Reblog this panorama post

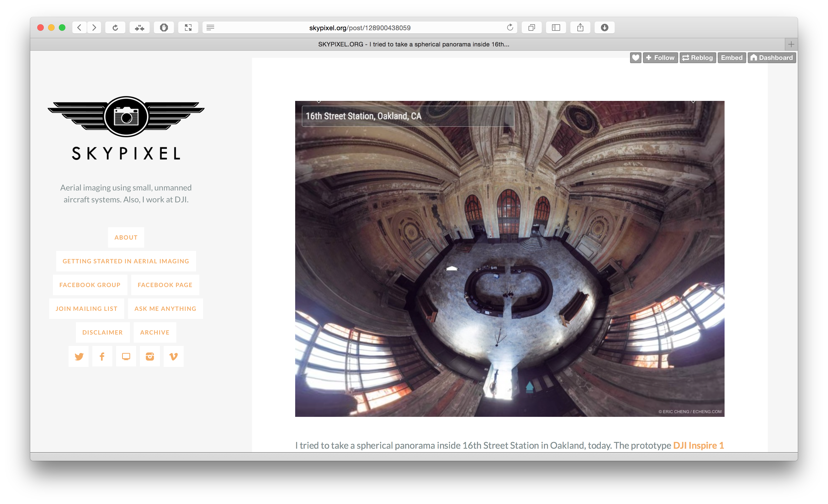(x=698, y=58)
